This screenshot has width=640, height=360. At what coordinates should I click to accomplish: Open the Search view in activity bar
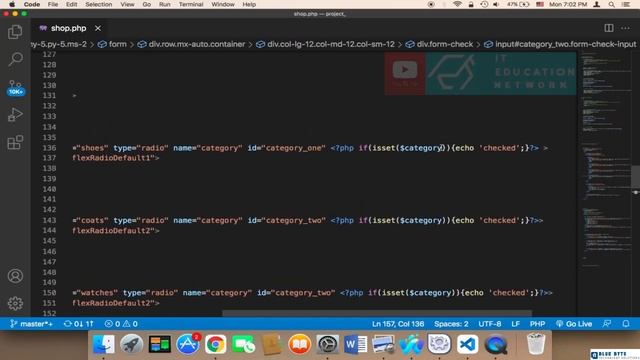pos(15,59)
